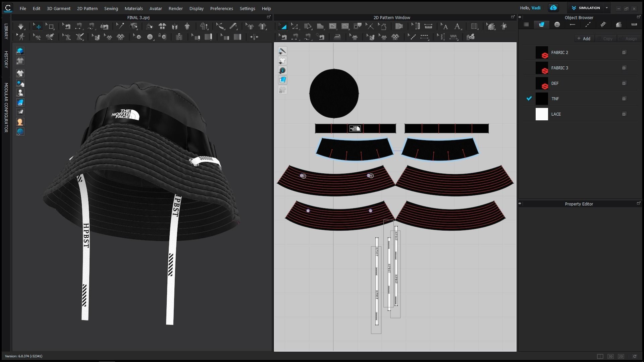The image size is (644, 362).
Task: Pop out the Object Browser panel
Action: coord(638,17)
